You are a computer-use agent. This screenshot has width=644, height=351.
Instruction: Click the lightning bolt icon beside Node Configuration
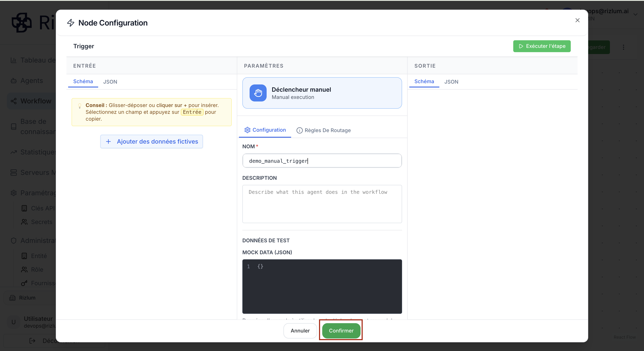(x=71, y=23)
